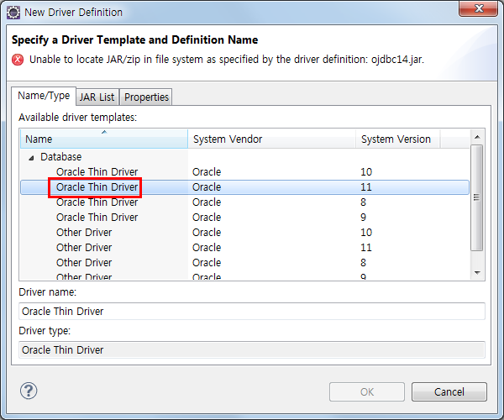Click the Database tree item label
504x420 pixels.
(x=60, y=157)
